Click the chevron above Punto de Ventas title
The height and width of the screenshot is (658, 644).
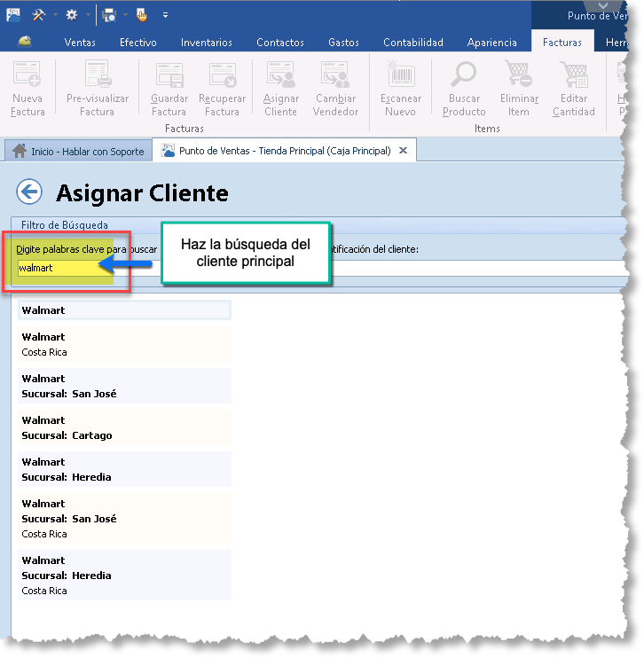pyautogui.click(x=603, y=6)
